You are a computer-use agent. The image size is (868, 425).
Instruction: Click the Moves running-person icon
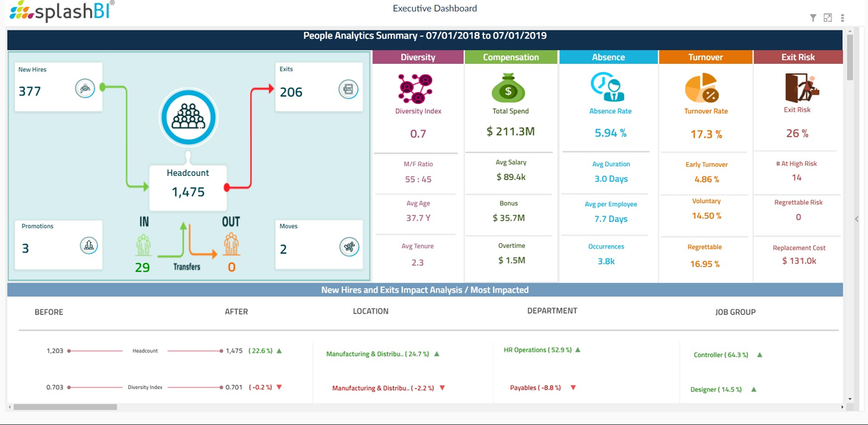point(348,246)
